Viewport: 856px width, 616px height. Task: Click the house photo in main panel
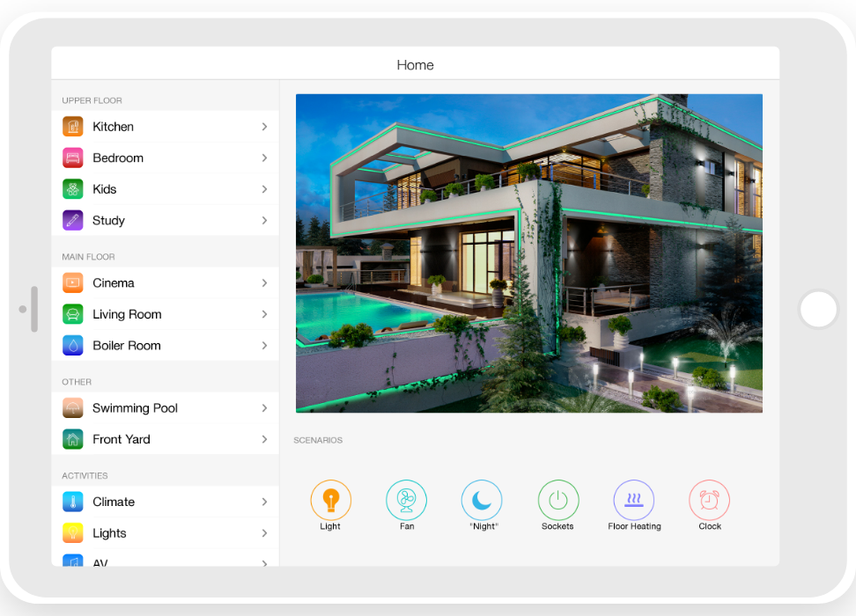(528, 253)
